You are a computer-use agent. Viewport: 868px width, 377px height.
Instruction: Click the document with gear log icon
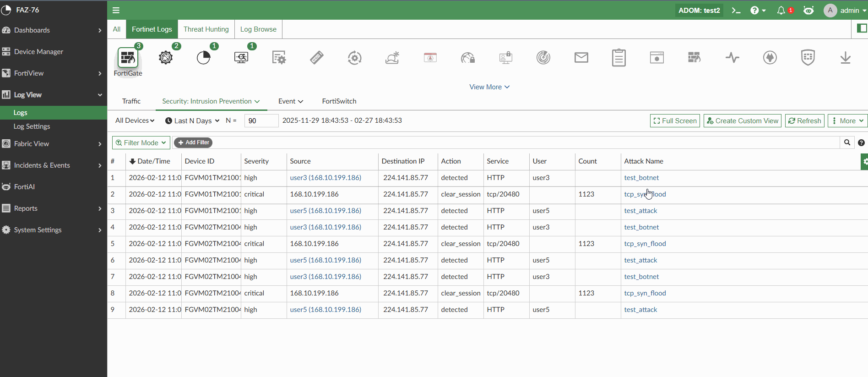(x=279, y=58)
